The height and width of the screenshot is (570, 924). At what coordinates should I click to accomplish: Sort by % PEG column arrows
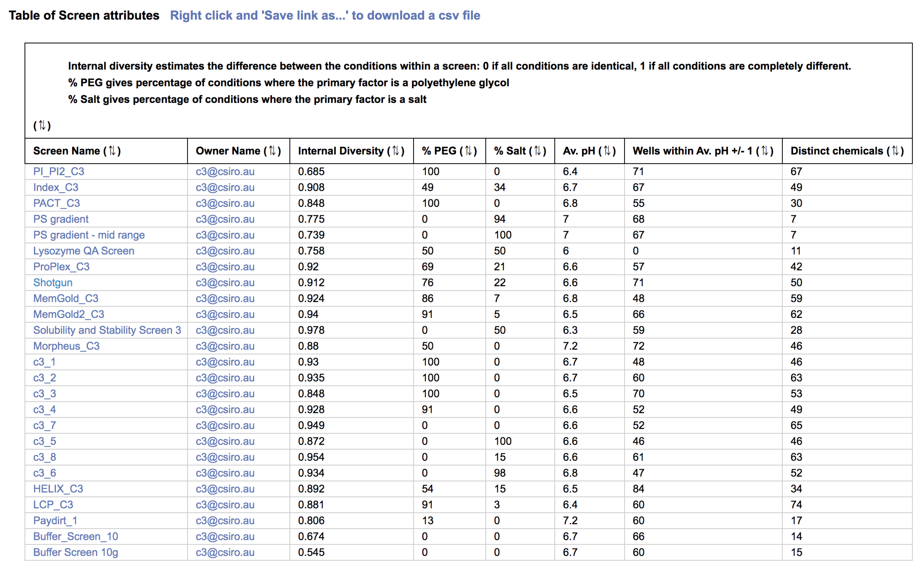point(468,151)
